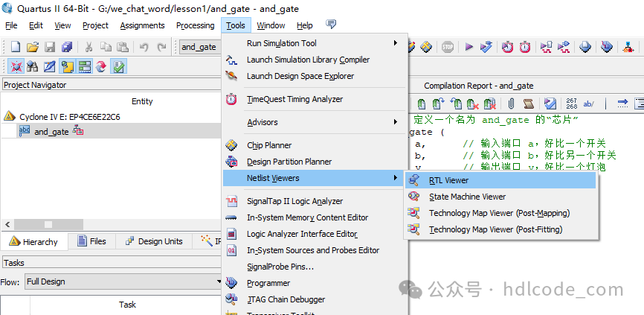Open the File menu

pyautogui.click(x=11, y=25)
